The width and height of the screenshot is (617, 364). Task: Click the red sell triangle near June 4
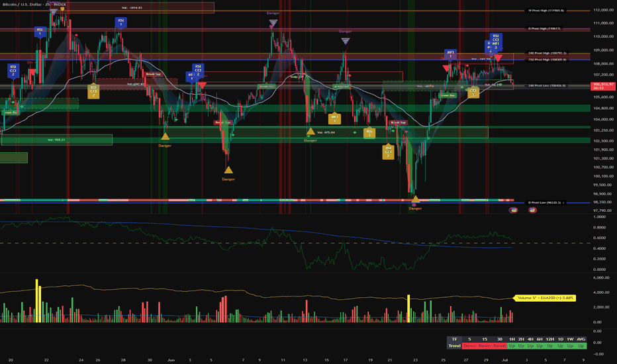203,85
